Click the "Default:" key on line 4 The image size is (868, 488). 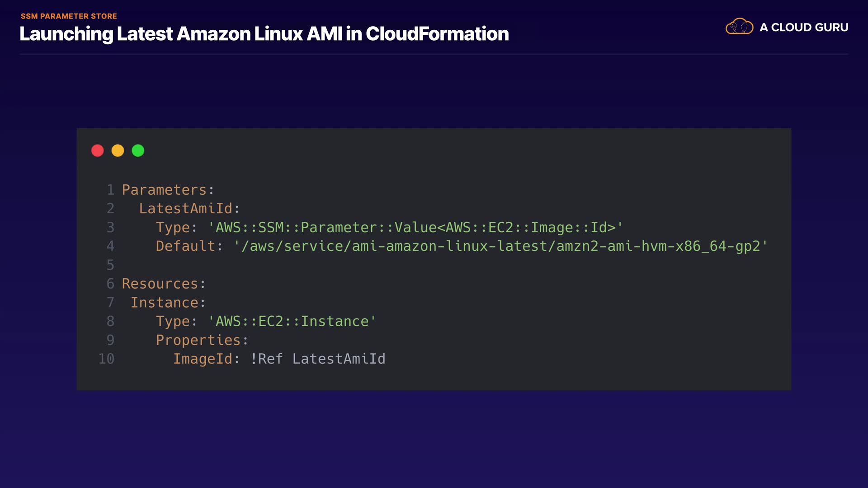click(x=189, y=246)
